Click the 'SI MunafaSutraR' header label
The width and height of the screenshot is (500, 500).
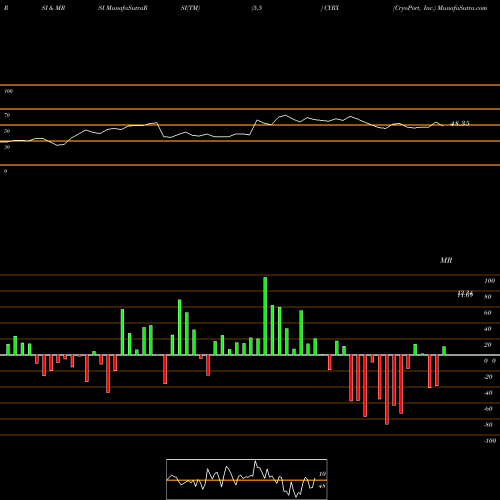click(x=123, y=8)
